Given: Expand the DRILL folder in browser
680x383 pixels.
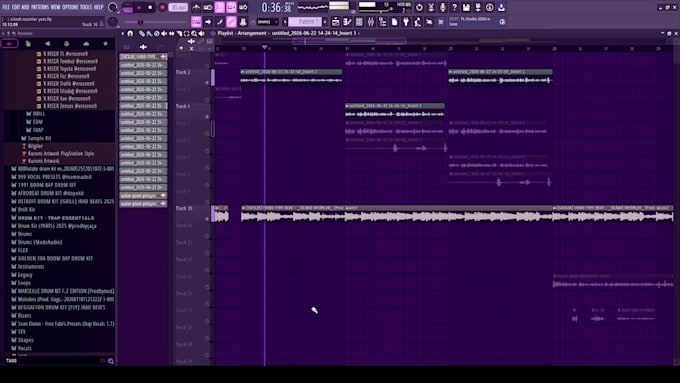Looking at the screenshot, I should pos(36,114).
